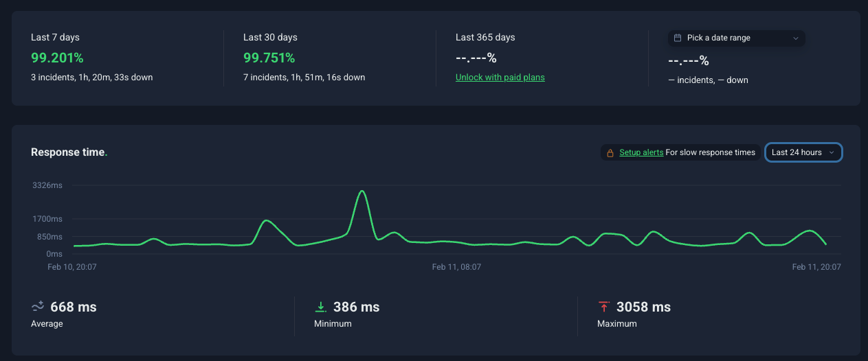868x361 pixels.
Task: Click the lock icon beside Setup alerts
Action: click(x=610, y=152)
